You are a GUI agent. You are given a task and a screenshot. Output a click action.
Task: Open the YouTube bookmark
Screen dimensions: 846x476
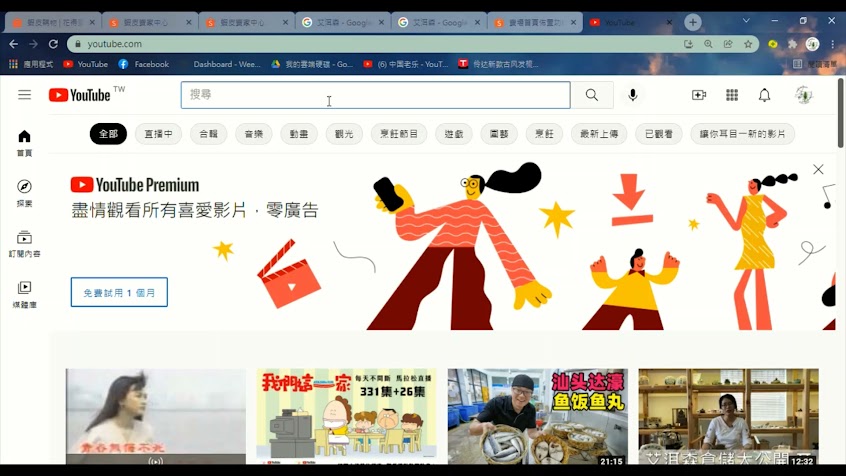tap(85, 64)
